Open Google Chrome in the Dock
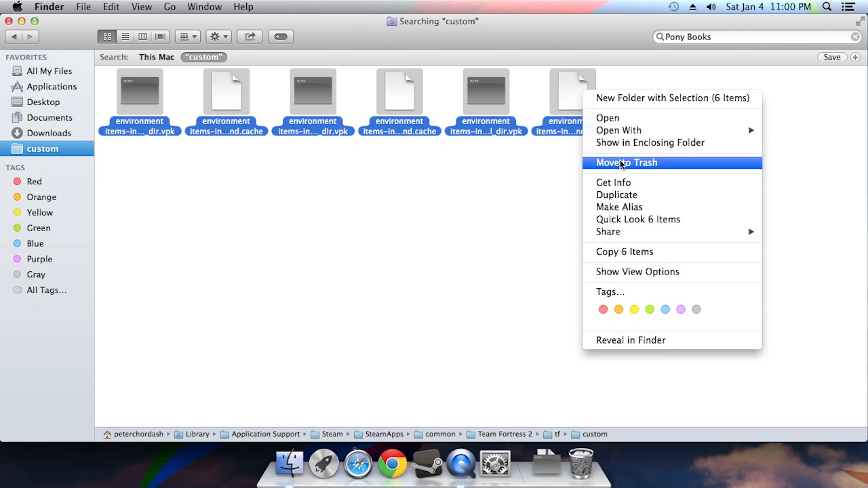Image resolution: width=868 pixels, height=488 pixels. point(392,464)
